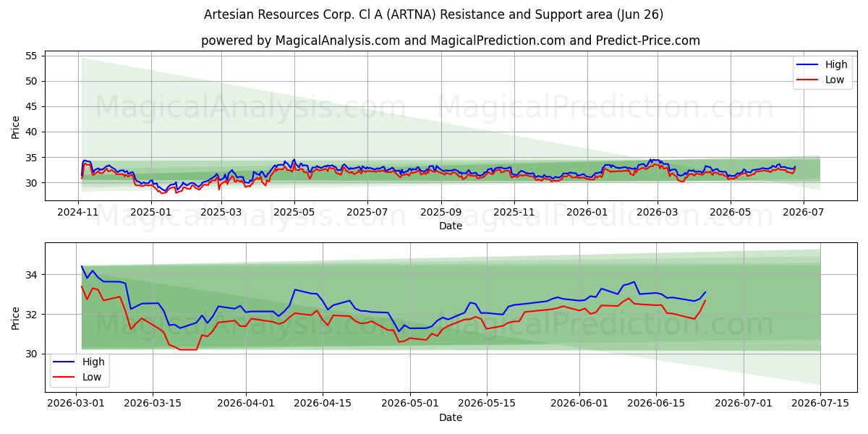The height and width of the screenshot is (434, 868).
Task: Click the '2026-01' upper chart tick label
Action: click(587, 212)
